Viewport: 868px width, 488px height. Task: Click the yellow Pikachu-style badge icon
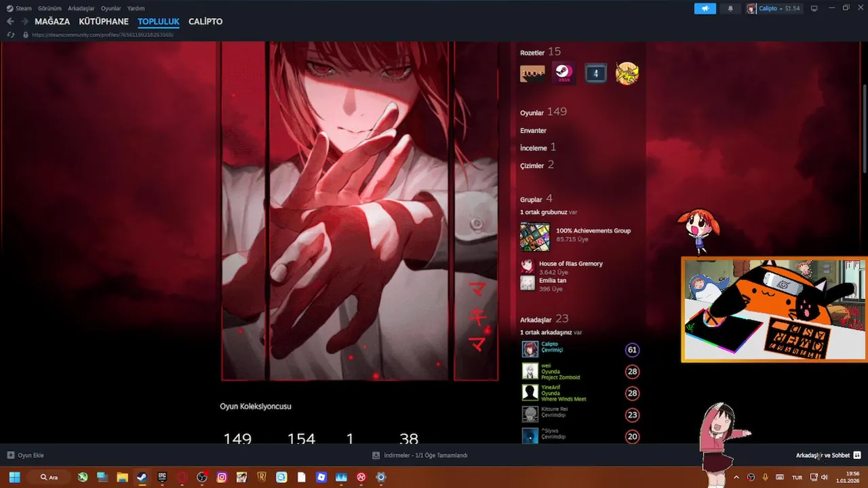(x=627, y=73)
